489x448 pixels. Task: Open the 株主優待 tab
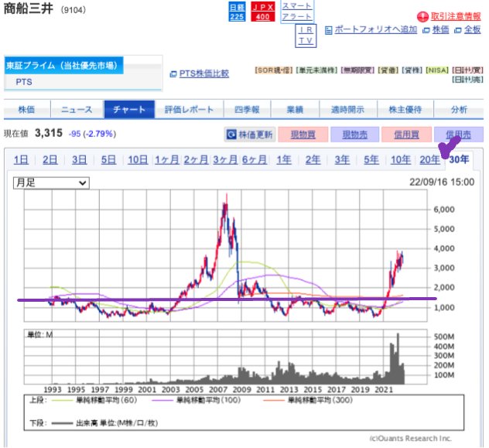(x=405, y=109)
